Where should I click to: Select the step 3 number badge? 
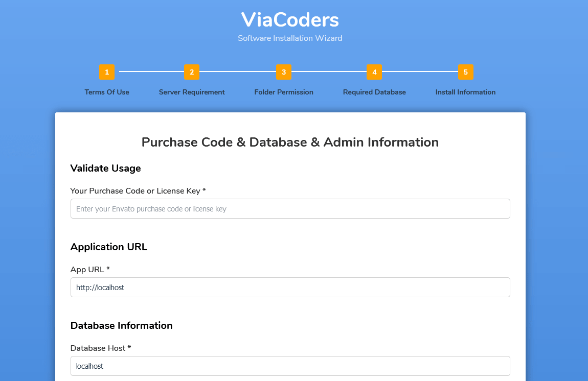point(284,72)
